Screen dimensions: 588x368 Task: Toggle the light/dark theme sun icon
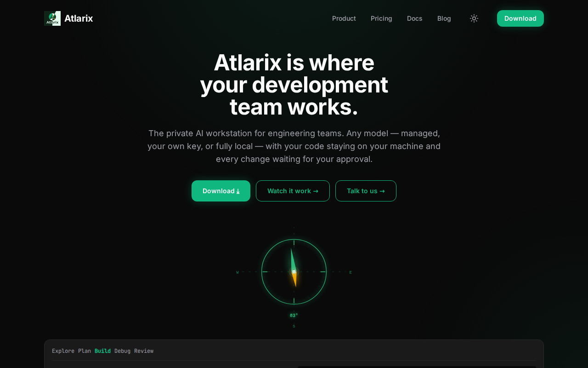pos(474,18)
